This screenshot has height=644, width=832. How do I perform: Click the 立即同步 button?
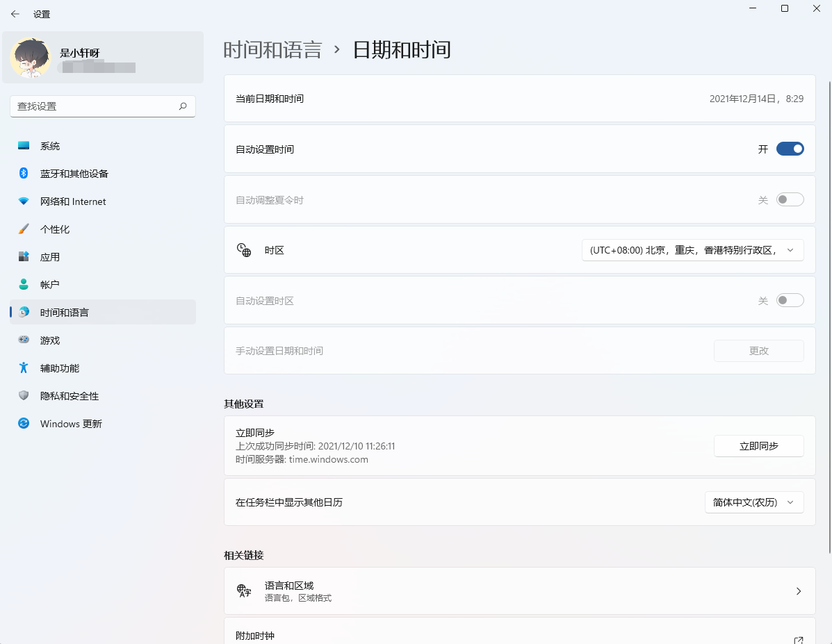point(759,446)
